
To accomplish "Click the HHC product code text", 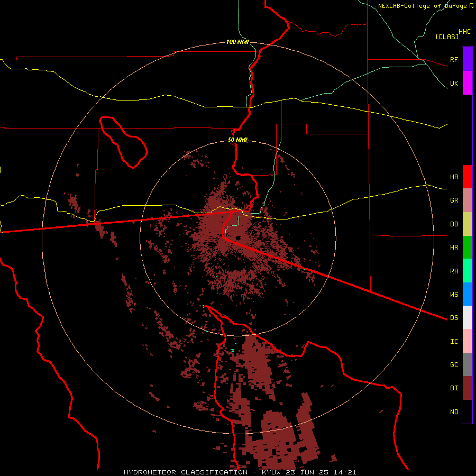I will click(464, 32).
